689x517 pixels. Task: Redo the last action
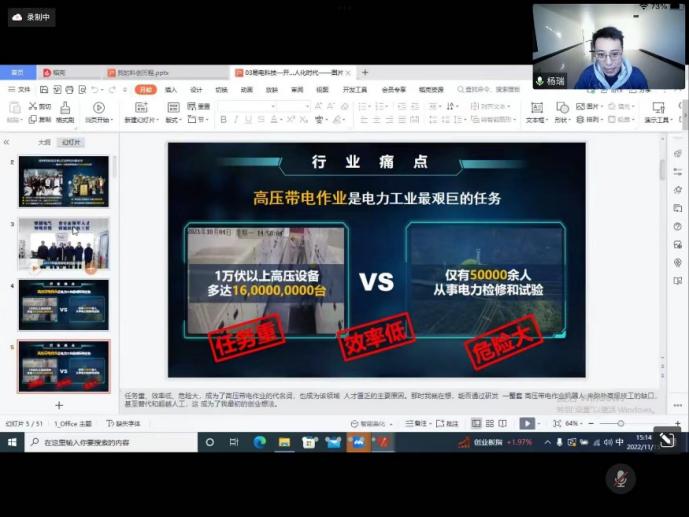click(x=112, y=90)
